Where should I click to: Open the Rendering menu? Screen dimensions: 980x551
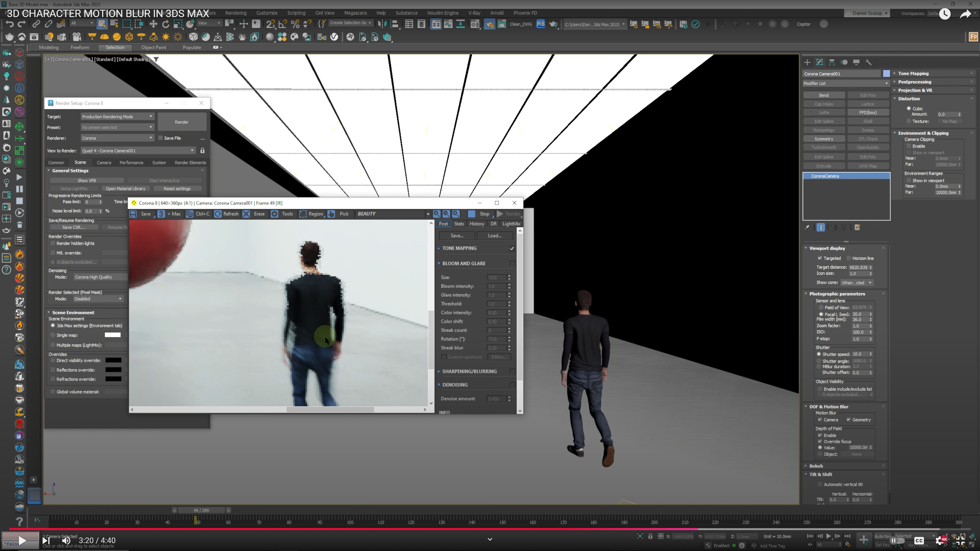pos(236,13)
